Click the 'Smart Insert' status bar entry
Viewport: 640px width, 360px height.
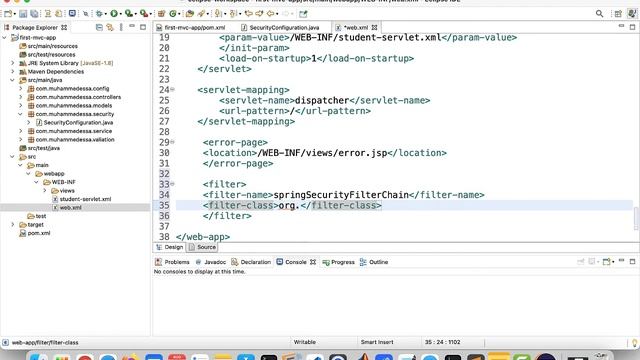pyautogui.click(x=377, y=342)
